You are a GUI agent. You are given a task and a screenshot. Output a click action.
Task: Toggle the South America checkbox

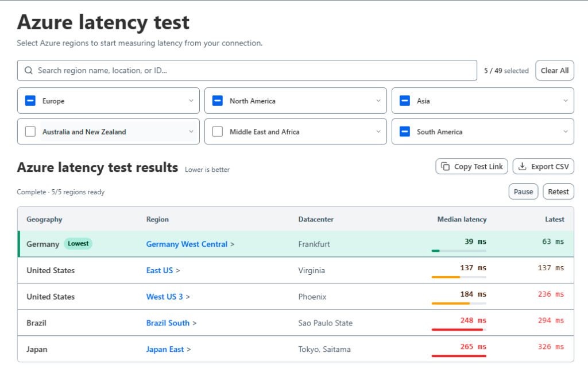click(x=405, y=132)
